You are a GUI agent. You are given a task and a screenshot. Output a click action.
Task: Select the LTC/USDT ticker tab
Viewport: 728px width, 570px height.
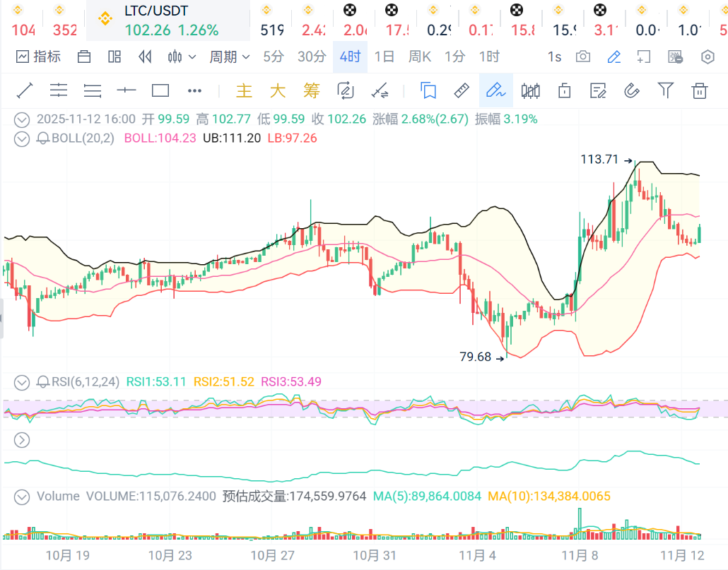pyautogui.click(x=168, y=21)
